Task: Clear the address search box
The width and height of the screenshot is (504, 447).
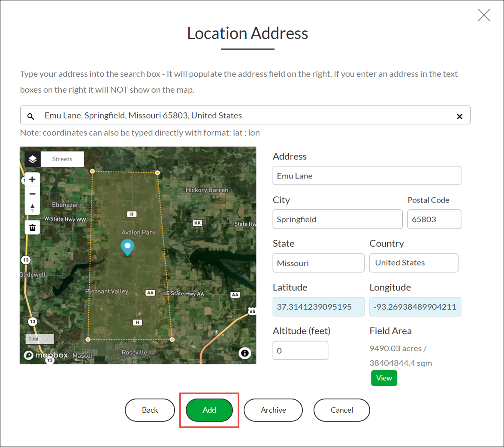Action: click(x=460, y=116)
